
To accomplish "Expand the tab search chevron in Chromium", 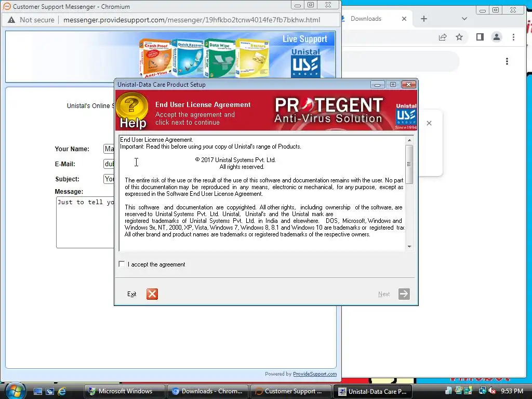I will [464, 19].
